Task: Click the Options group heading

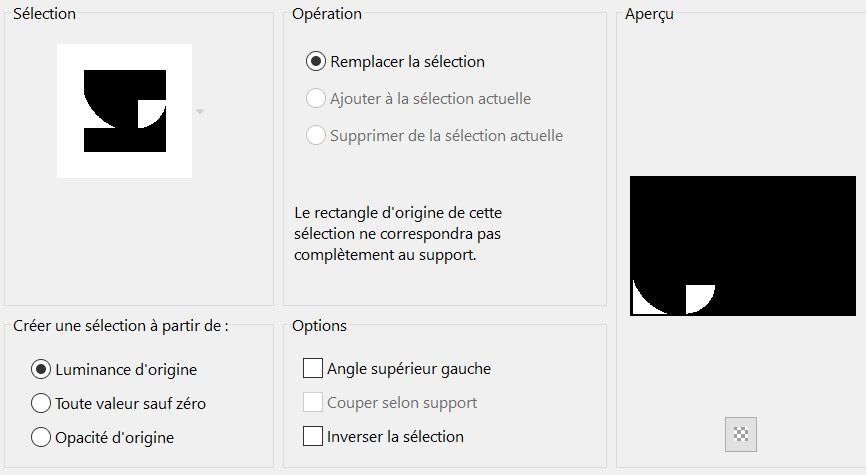Action: pos(320,326)
